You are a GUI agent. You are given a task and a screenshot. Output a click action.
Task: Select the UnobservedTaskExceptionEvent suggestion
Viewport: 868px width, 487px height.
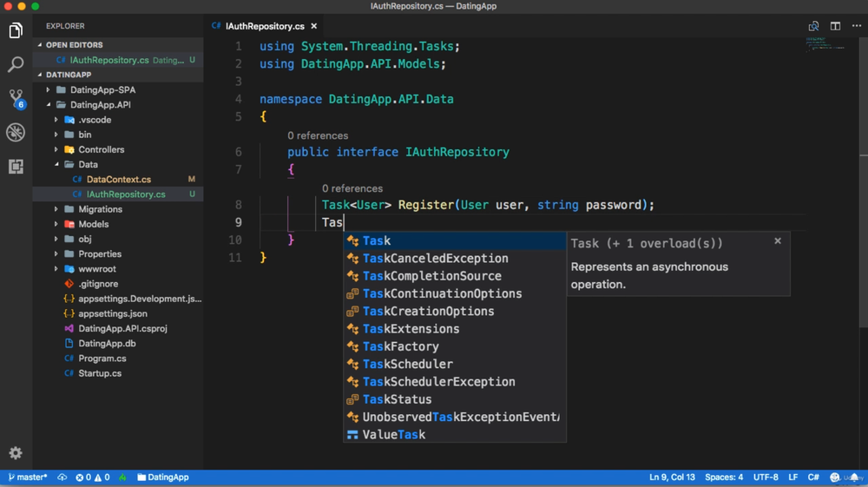(x=455, y=418)
